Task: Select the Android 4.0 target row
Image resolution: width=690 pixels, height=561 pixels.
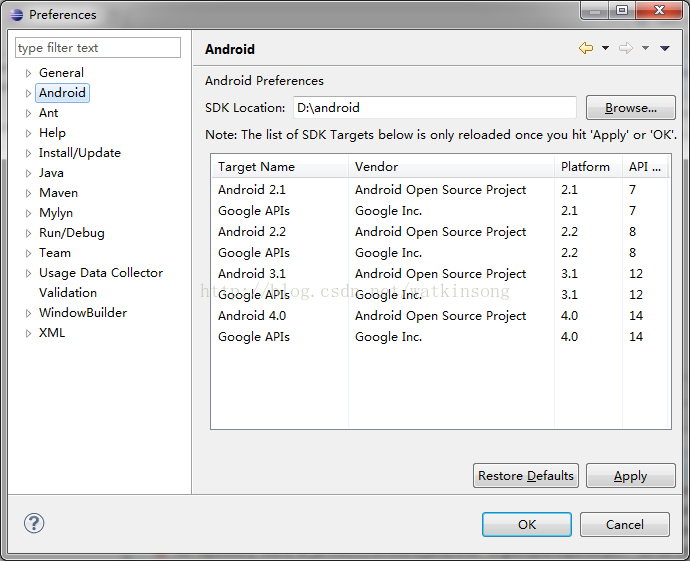Action: click(x=440, y=316)
